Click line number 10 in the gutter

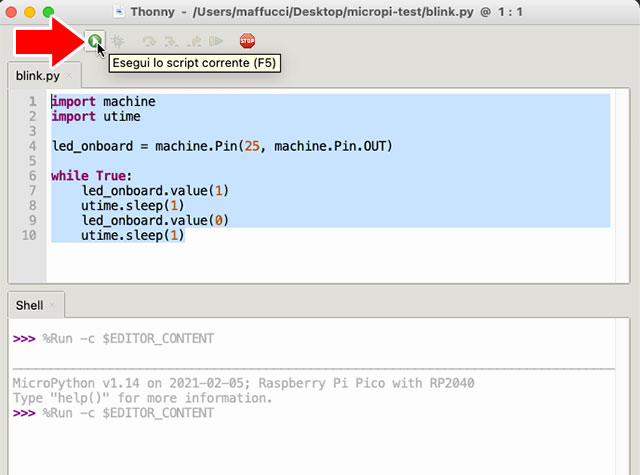29,234
